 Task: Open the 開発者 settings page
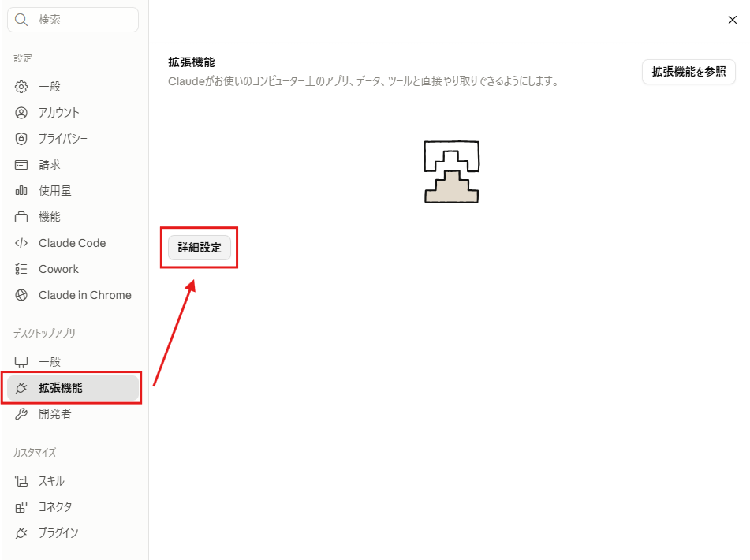[x=73, y=414]
